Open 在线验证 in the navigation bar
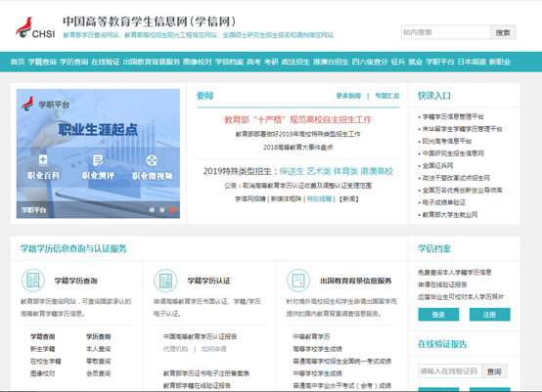Viewport: 542px width, 392px height. (x=106, y=62)
